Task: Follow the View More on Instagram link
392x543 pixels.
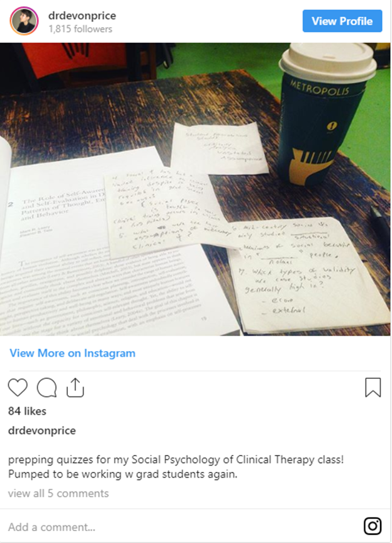Action: (72, 353)
